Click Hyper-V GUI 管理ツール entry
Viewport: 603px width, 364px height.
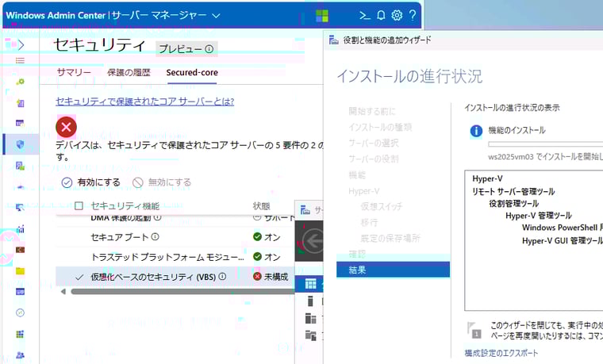coord(563,240)
